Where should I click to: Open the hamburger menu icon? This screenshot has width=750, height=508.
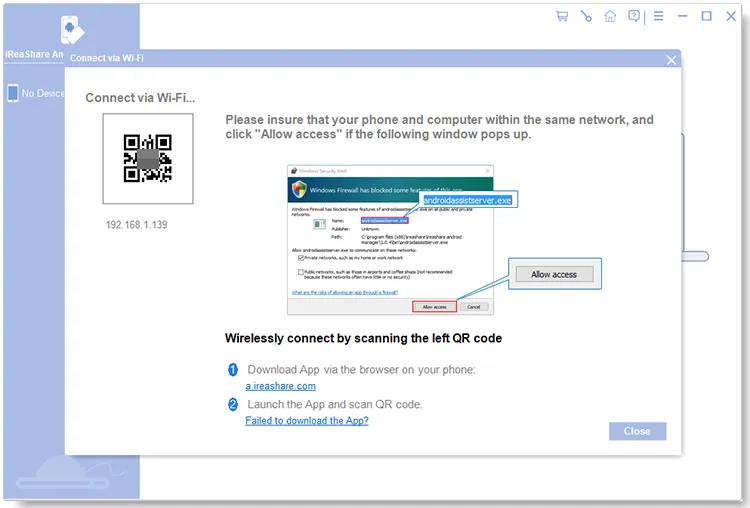(659, 16)
